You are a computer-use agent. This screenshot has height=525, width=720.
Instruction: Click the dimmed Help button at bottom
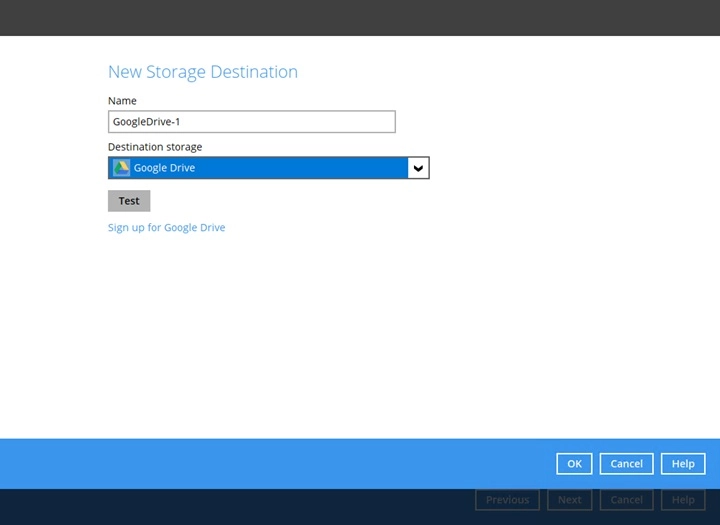point(683,500)
